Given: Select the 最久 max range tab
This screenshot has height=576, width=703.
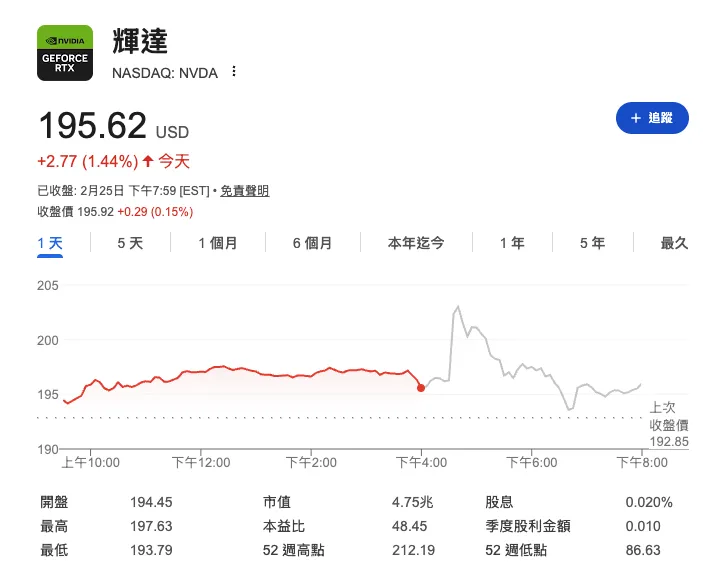Looking at the screenshot, I should [x=674, y=243].
